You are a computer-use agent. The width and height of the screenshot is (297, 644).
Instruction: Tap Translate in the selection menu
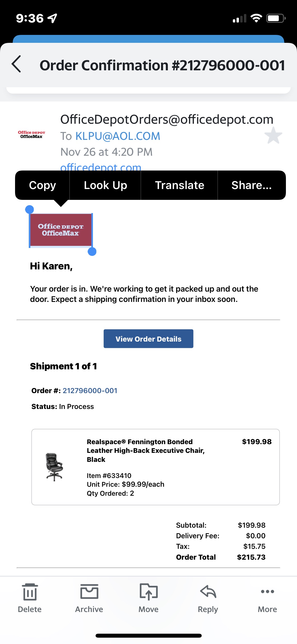180,185
